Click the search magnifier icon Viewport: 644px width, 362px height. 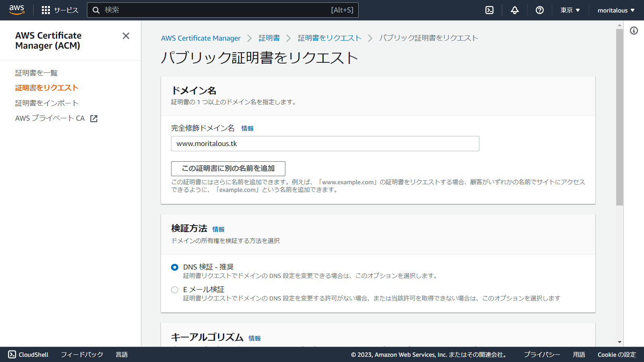coord(96,10)
